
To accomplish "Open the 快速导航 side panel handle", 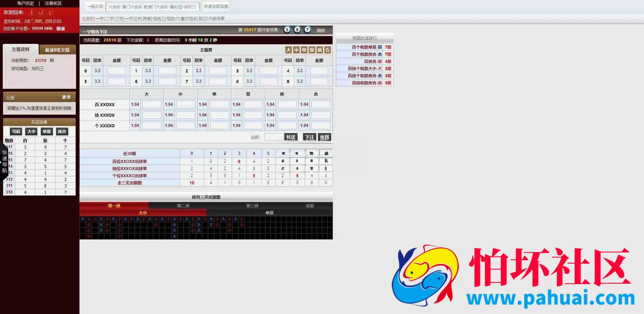I will point(4,161).
